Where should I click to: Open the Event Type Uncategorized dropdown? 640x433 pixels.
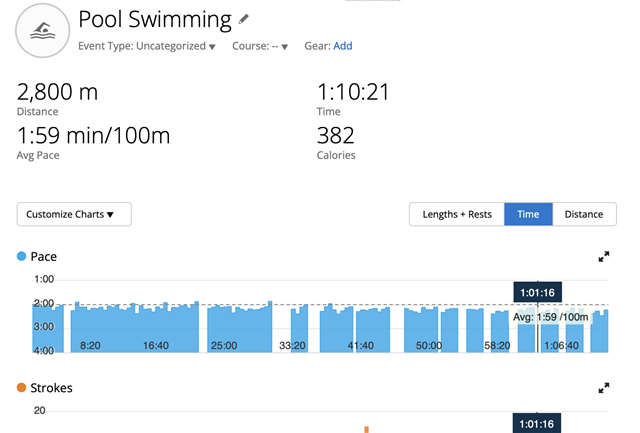(x=147, y=46)
